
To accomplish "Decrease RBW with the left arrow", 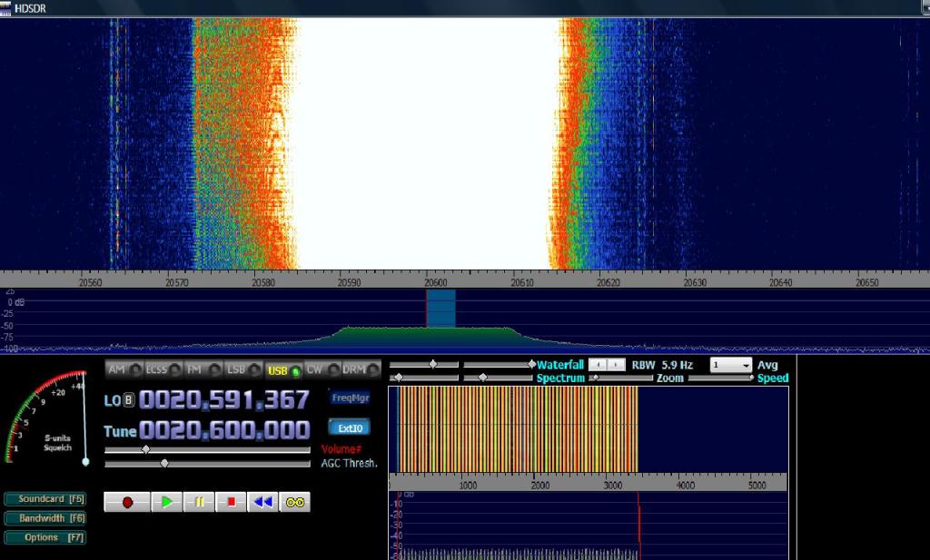I will click(x=598, y=365).
